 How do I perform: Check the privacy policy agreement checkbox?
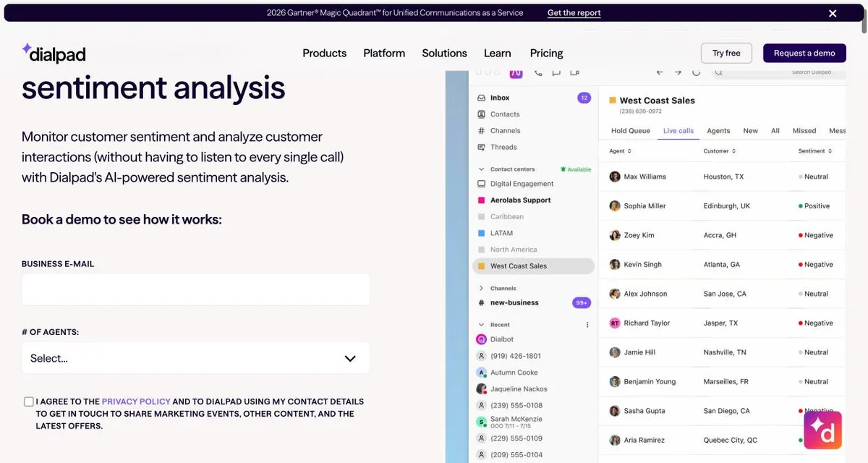pyautogui.click(x=28, y=402)
